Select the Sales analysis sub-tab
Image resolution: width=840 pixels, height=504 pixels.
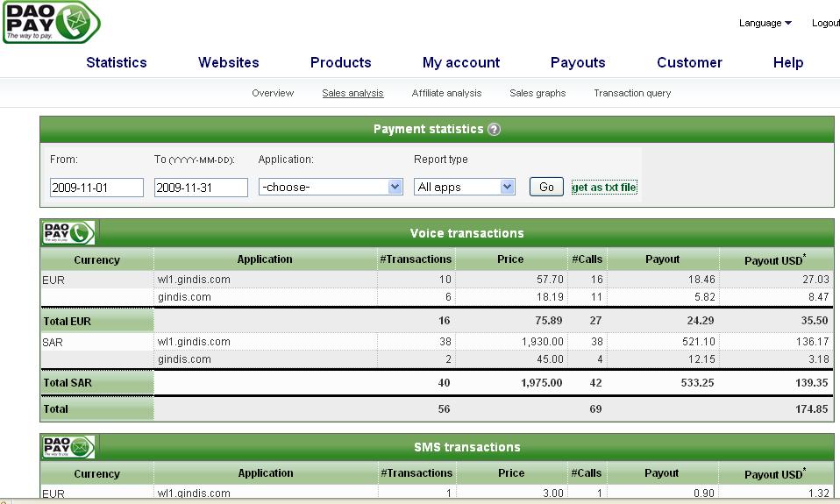(352, 93)
